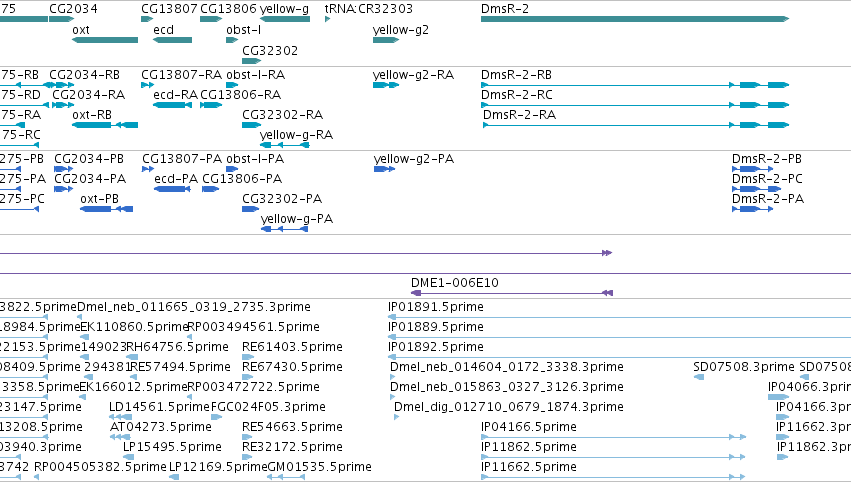Select the AT04273.5prime EST
This screenshot has height=482, width=851.
(x=120, y=437)
